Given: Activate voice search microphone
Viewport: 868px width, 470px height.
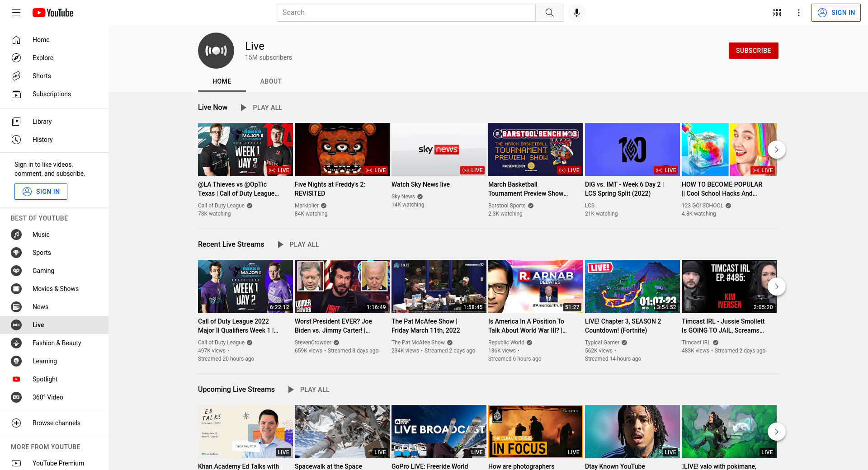Looking at the screenshot, I should 577,13.
